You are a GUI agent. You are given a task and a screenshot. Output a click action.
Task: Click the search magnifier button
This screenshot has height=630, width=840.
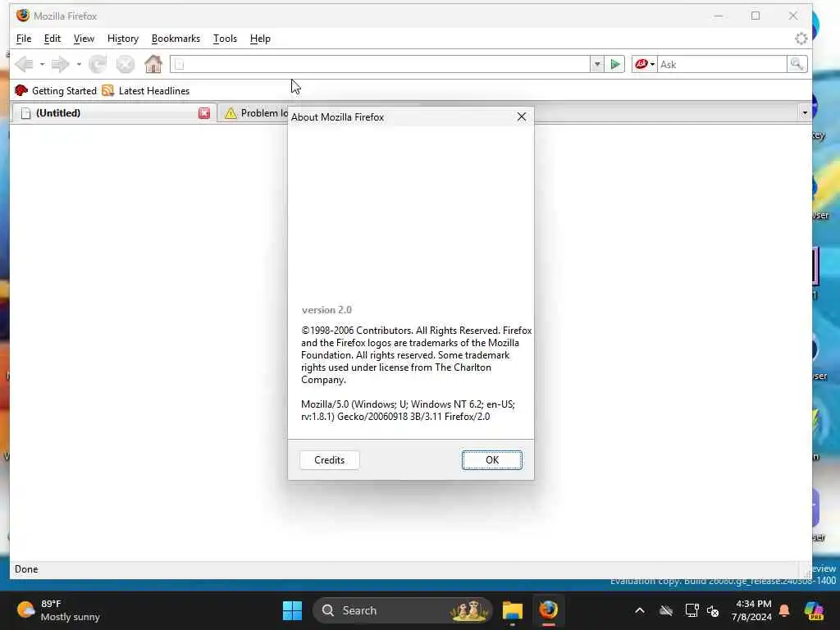(797, 64)
